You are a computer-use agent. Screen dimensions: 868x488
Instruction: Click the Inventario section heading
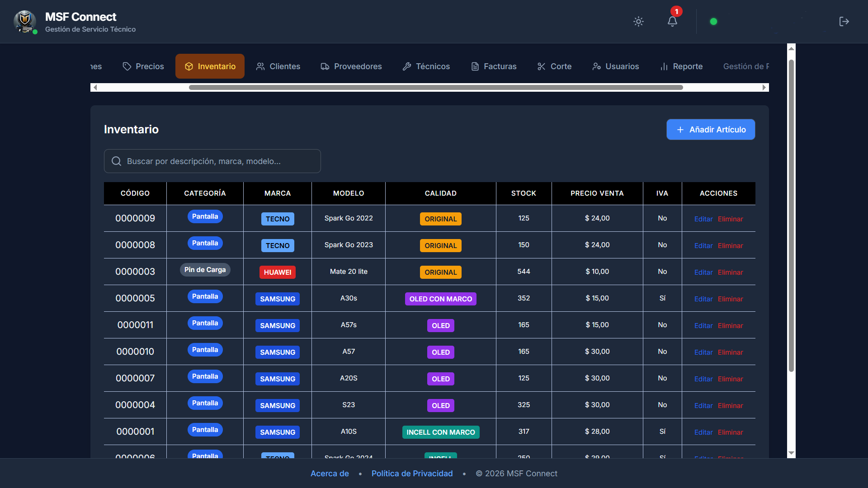[131, 130]
